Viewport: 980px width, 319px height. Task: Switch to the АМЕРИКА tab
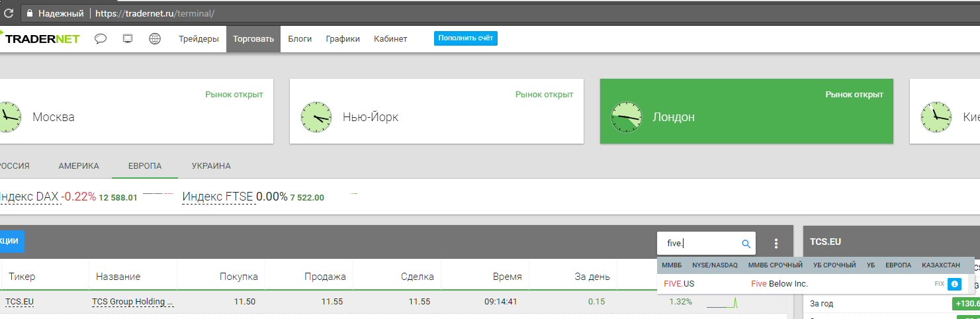point(79,166)
